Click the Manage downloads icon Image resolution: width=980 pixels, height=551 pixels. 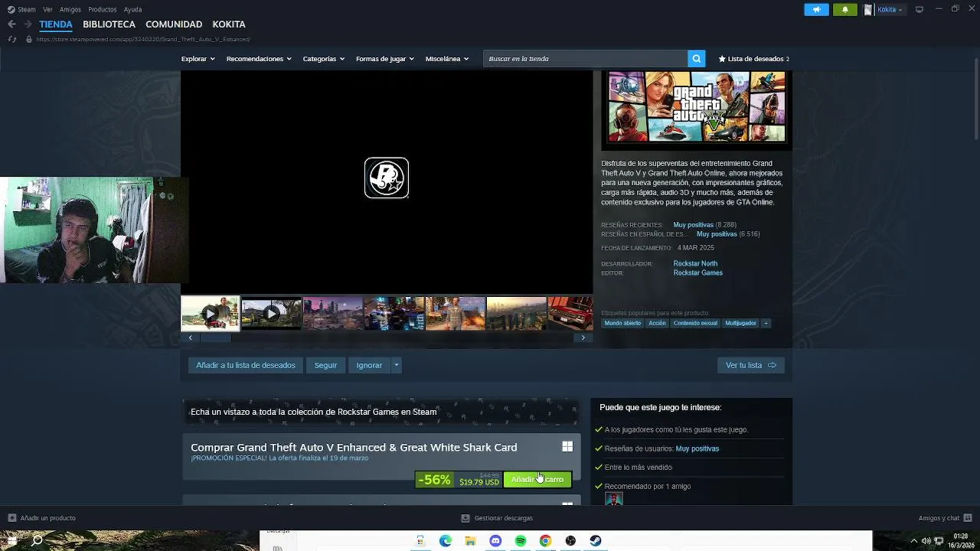[465, 518]
